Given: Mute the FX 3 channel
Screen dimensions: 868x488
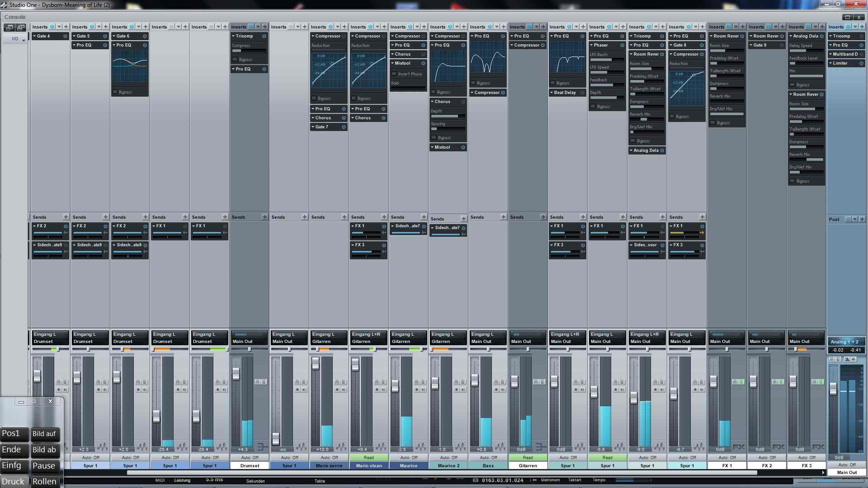Looking at the screenshot, I should coord(815,382).
